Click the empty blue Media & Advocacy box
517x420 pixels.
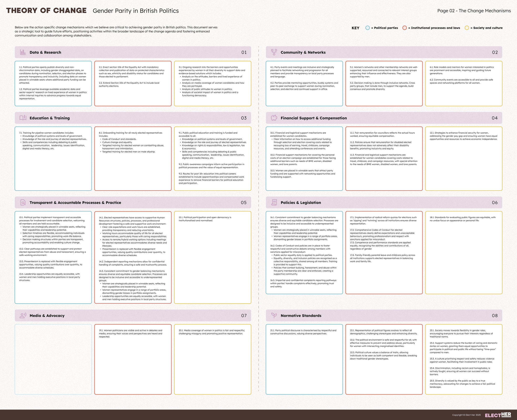point(53,359)
